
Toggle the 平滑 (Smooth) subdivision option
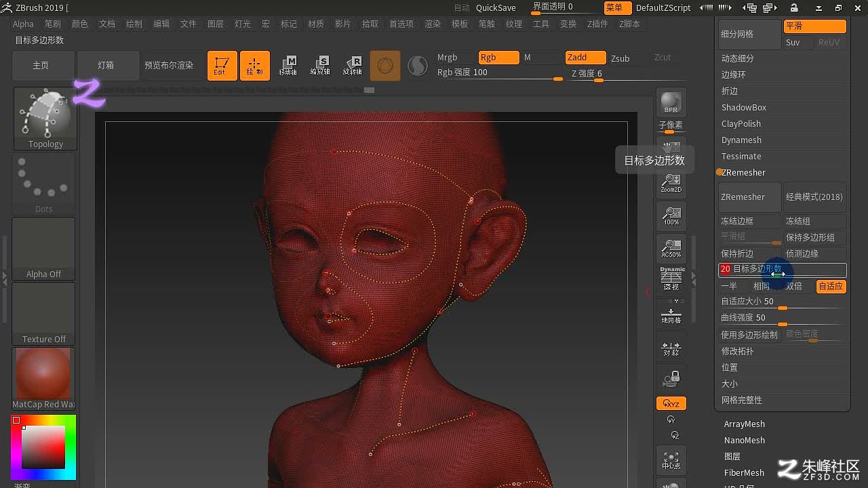(814, 26)
